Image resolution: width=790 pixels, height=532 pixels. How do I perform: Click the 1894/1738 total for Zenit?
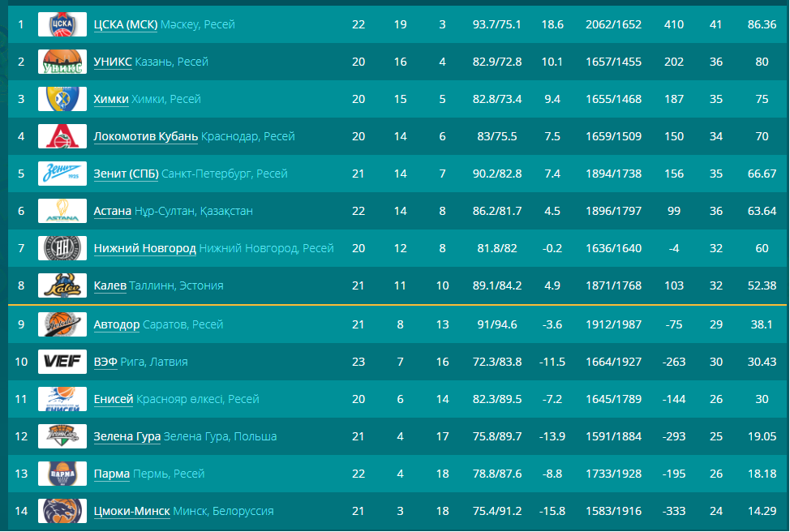pyautogui.click(x=613, y=174)
